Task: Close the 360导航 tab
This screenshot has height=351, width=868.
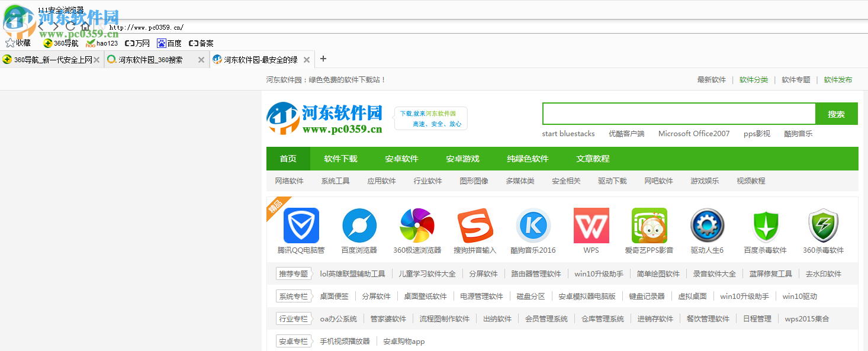Action: pos(97,60)
